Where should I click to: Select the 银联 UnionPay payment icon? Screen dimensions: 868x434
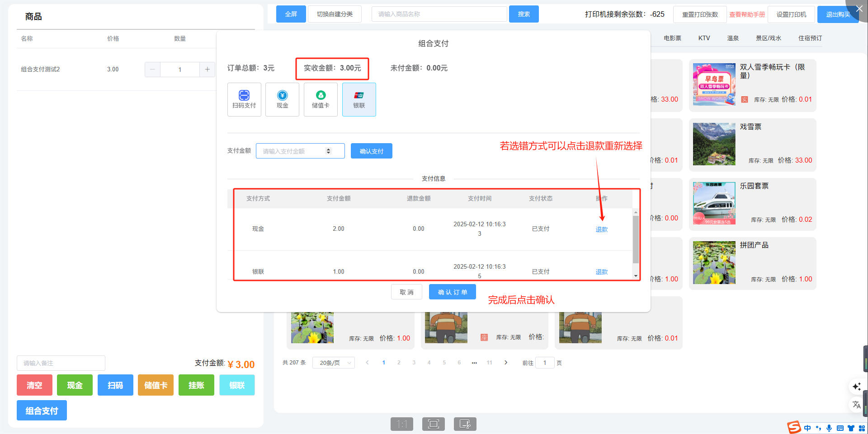pos(359,99)
